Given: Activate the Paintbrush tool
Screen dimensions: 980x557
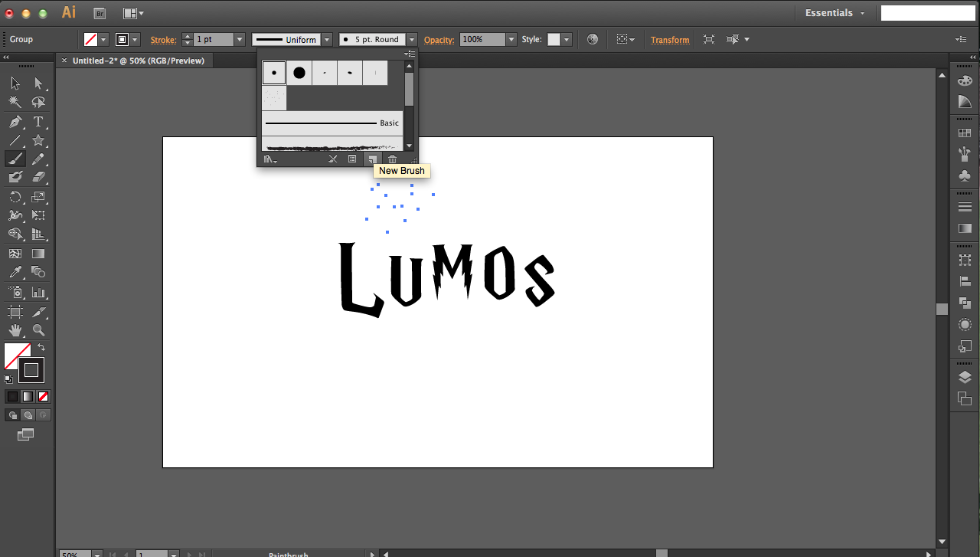Looking at the screenshot, I should point(15,159).
